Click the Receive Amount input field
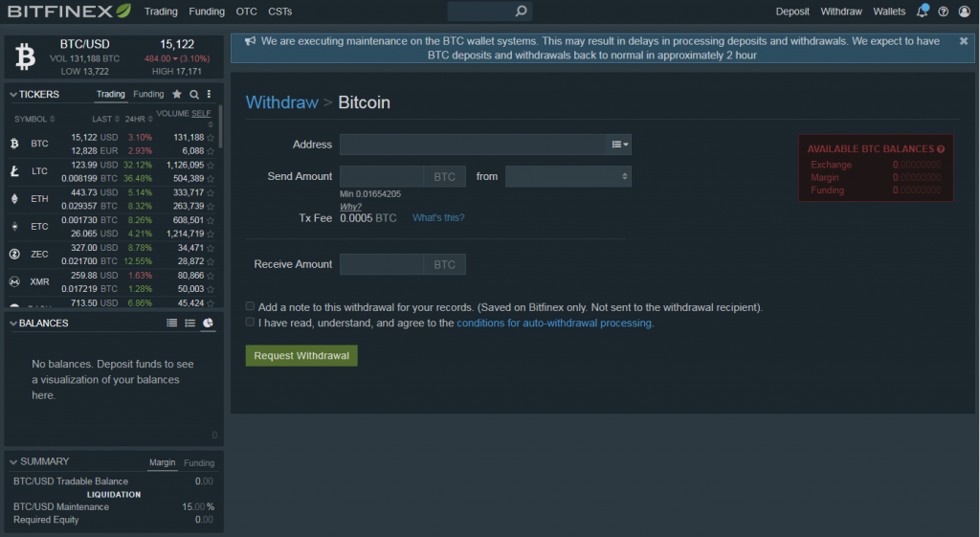980x537 pixels. 382,264
